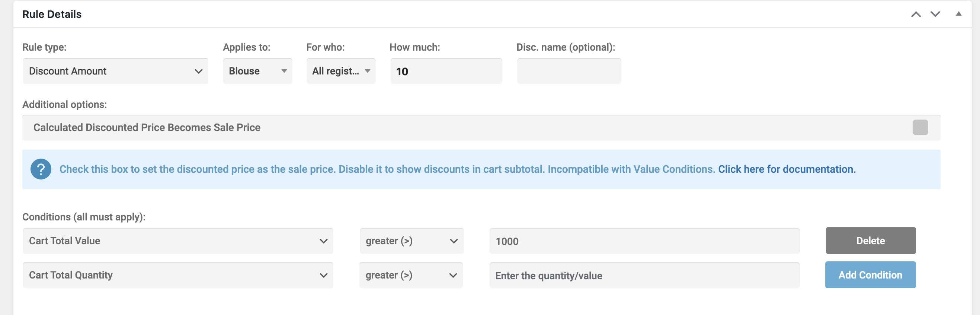The image size is (980, 315).
Task: Change first condition greater operator dropdown
Action: click(x=411, y=241)
